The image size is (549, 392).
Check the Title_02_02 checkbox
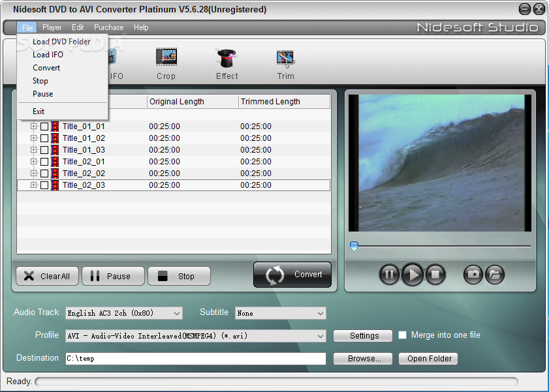[x=44, y=173]
